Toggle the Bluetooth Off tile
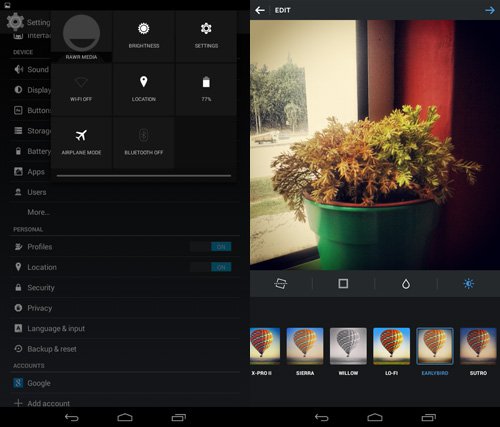Viewport: 500px width, 427px height. pyautogui.click(x=144, y=142)
